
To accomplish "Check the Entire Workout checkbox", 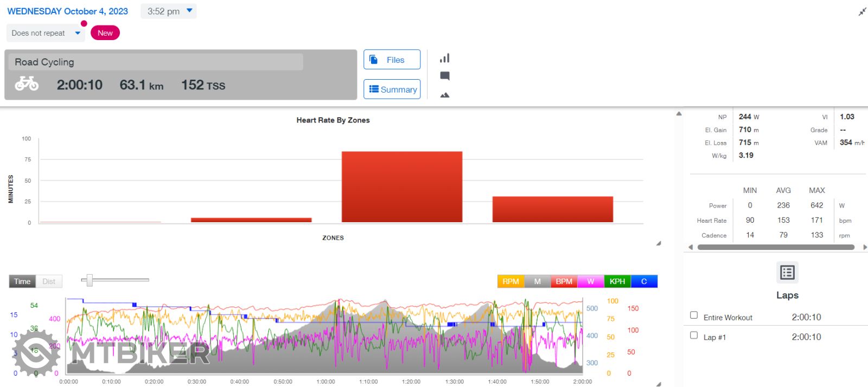I will point(694,315).
